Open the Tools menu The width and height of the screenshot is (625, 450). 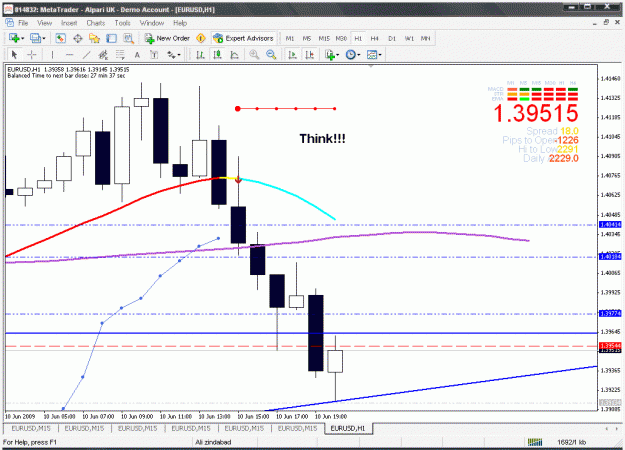click(x=122, y=23)
